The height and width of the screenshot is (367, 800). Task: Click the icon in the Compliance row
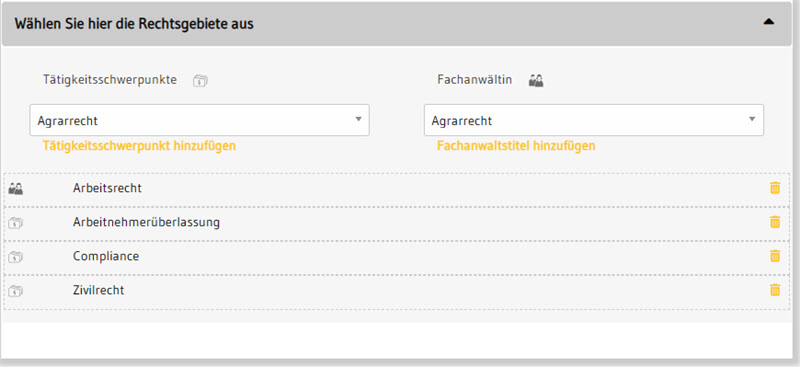click(x=16, y=257)
